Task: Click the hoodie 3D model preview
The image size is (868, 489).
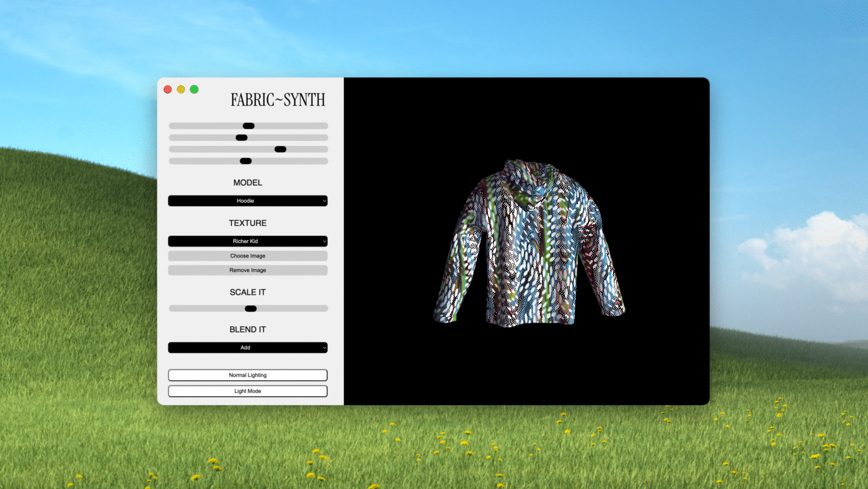Action: pyautogui.click(x=528, y=242)
